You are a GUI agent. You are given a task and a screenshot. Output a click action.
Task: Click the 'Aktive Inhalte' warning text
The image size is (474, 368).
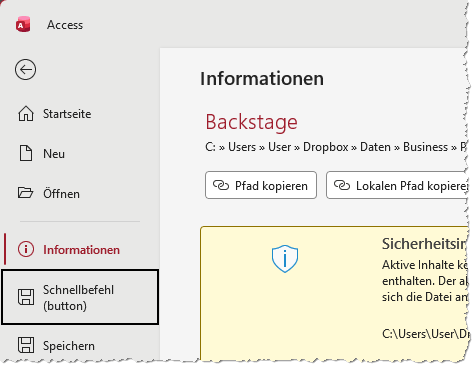coord(424,281)
